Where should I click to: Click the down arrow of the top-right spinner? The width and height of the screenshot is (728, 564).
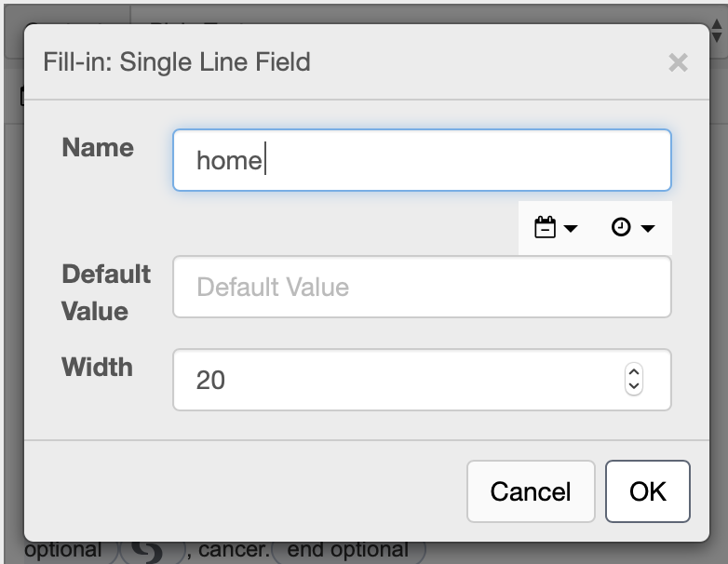click(x=717, y=37)
